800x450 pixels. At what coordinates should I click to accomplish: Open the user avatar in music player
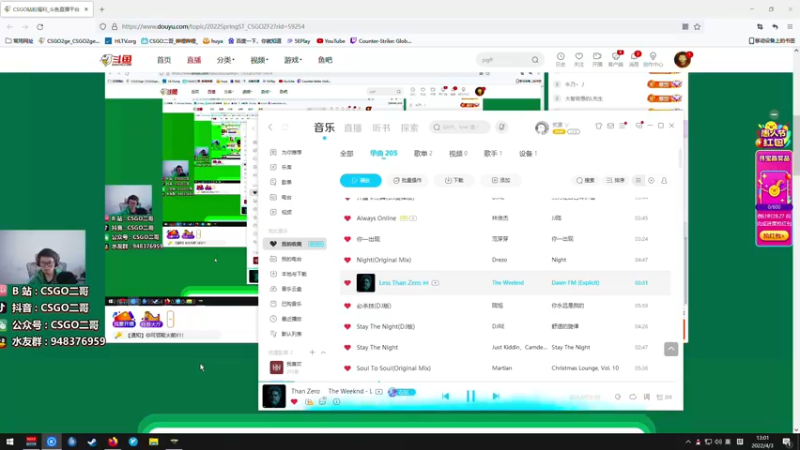[x=541, y=128]
